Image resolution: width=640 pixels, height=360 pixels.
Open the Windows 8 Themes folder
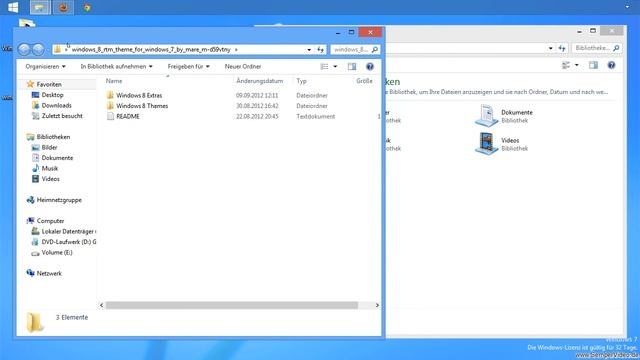(142, 106)
